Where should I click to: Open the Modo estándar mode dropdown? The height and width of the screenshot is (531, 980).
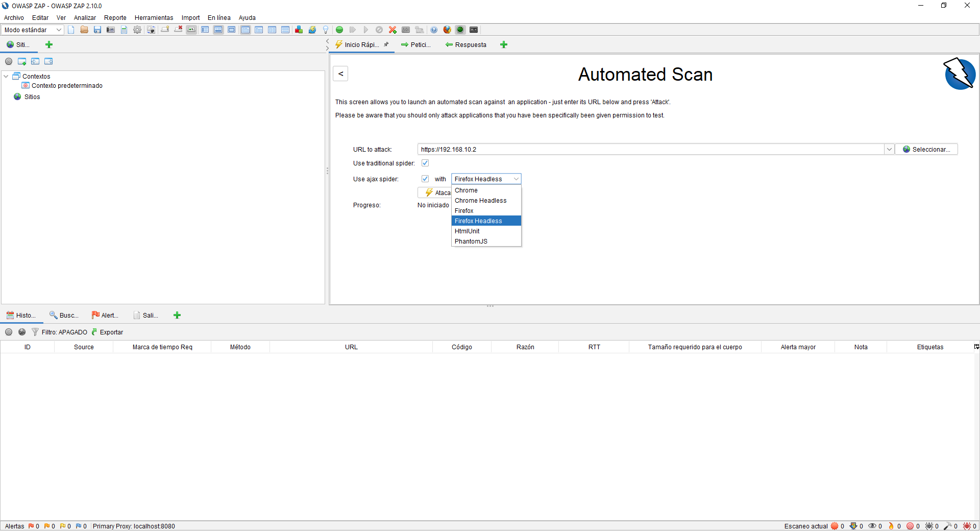(x=33, y=30)
